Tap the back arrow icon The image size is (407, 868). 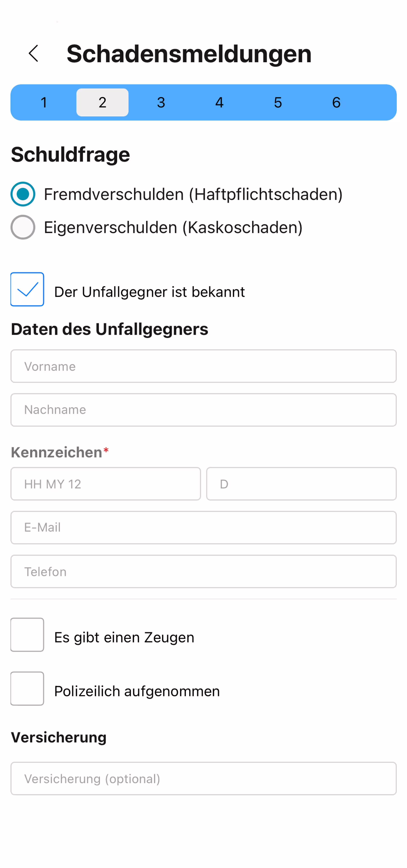33,54
